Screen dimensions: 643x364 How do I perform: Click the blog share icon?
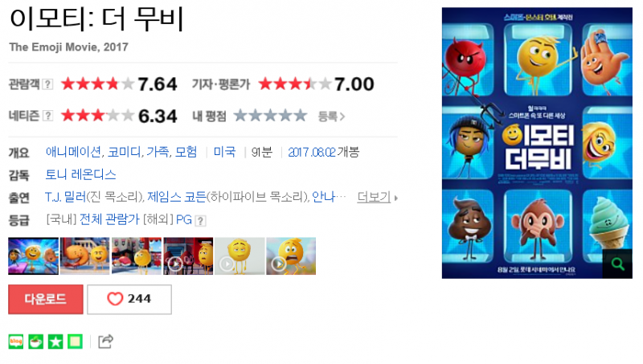click(x=16, y=342)
